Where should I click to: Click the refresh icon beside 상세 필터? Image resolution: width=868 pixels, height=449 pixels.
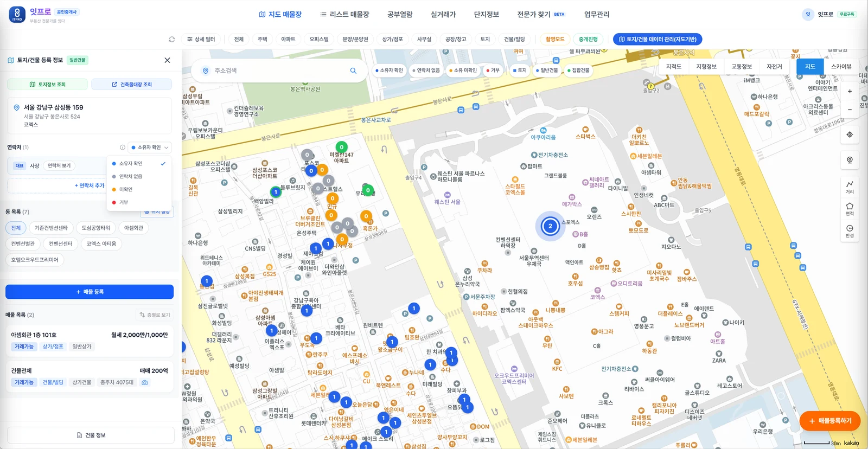(x=172, y=39)
